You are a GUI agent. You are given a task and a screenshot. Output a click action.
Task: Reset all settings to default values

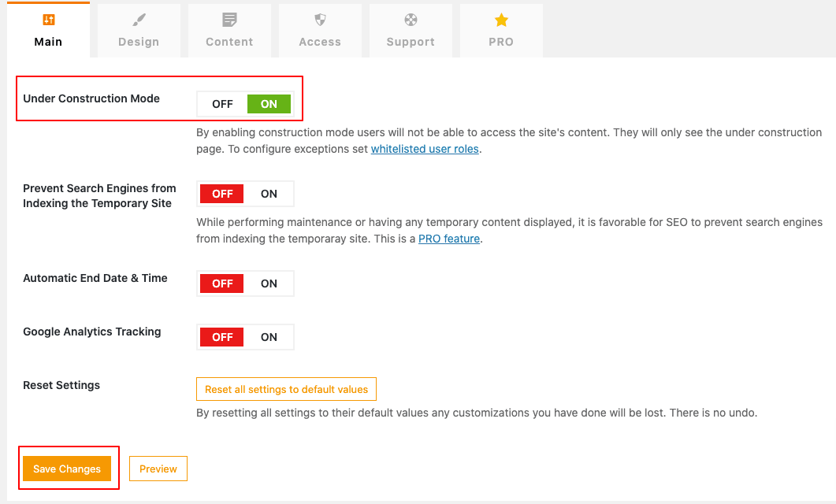coord(286,389)
